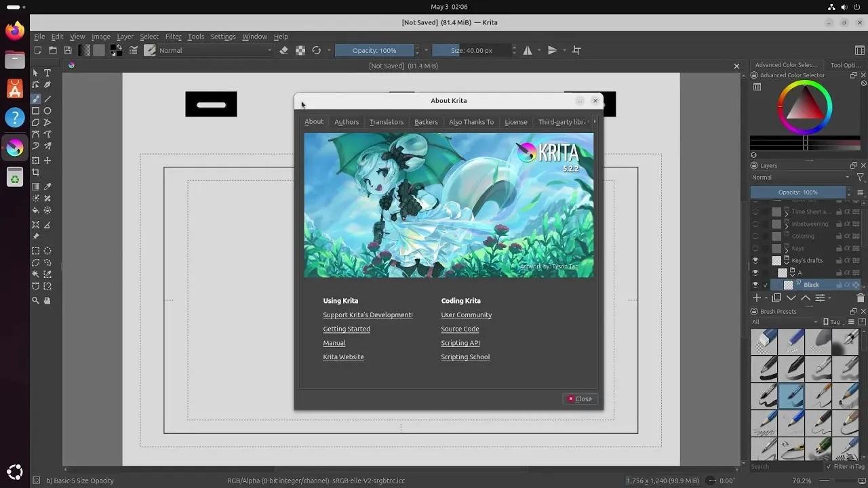Viewport: 868px width, 488px height.
Task: Toggle visibility of the Black layer
Action: coord(755,285)
